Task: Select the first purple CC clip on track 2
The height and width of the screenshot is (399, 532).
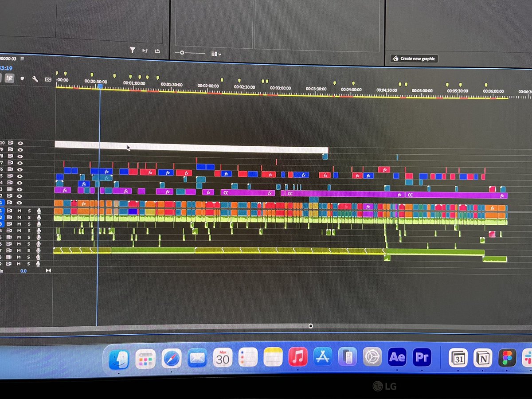Action: click(248, 193)
